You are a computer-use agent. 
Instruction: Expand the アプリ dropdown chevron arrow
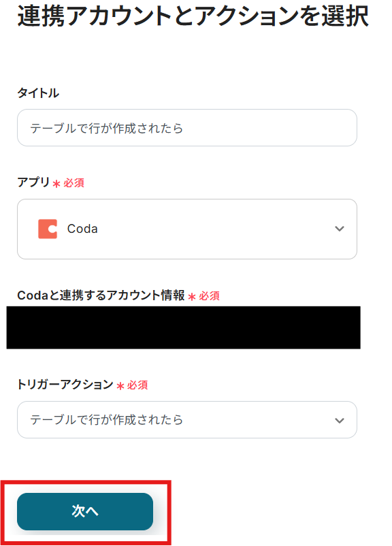(340, 229)
